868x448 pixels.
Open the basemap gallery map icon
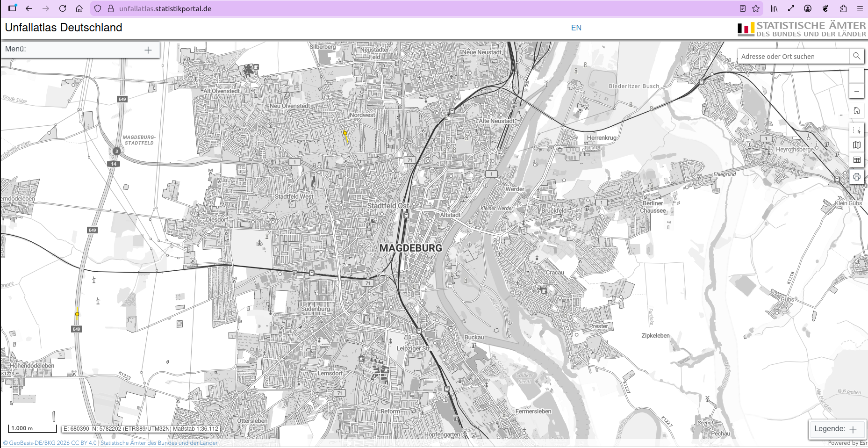point(857,145)
